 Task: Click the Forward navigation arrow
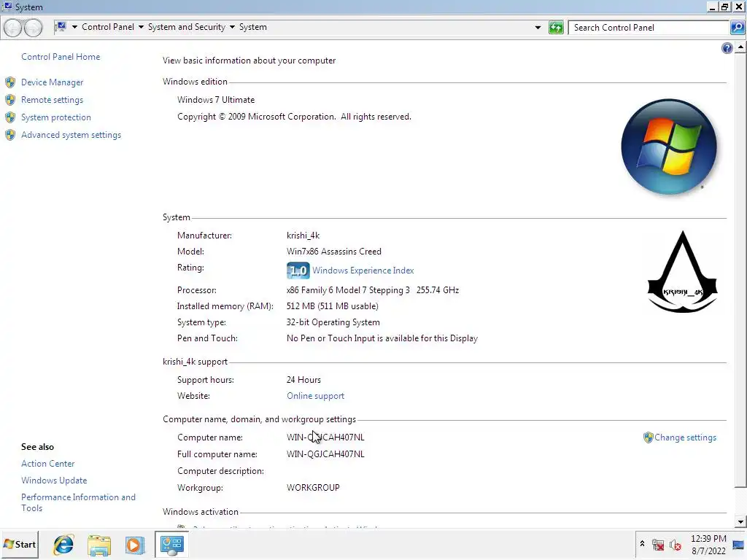(33, 28)
